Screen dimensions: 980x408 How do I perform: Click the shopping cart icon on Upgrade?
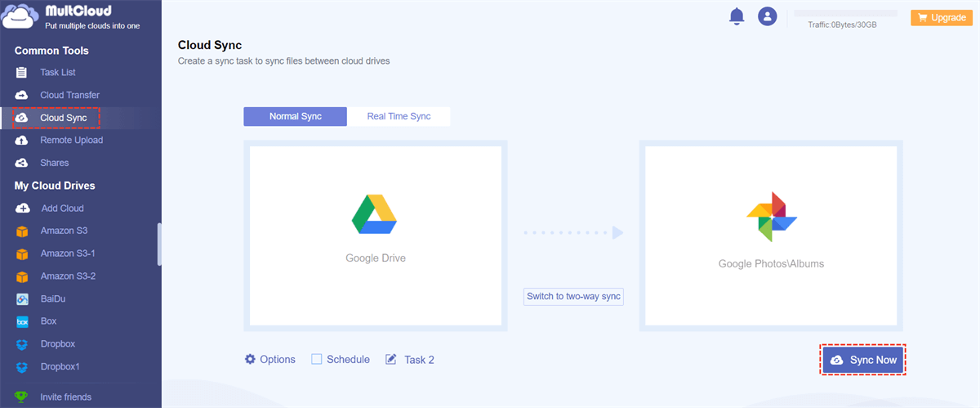point(922,17)
